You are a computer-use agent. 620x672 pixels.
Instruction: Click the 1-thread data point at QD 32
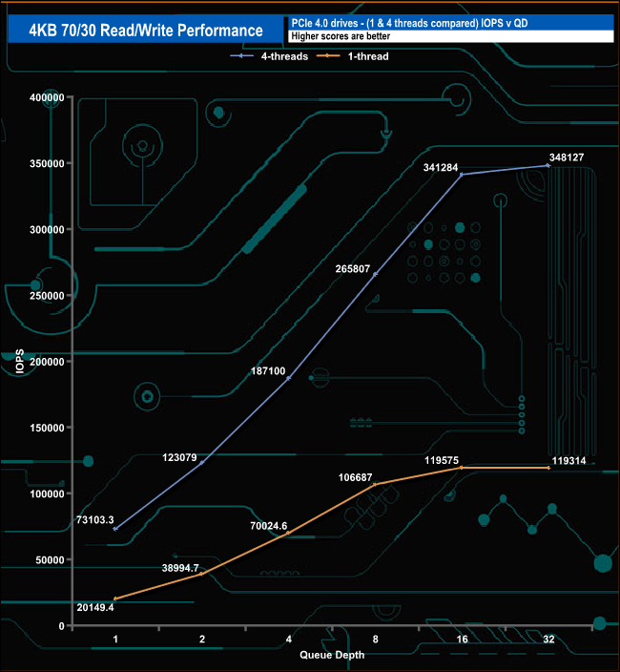548,468
